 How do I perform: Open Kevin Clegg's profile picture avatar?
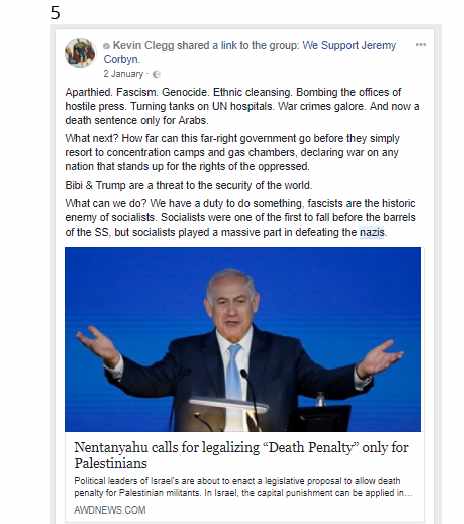pos(80,53)
